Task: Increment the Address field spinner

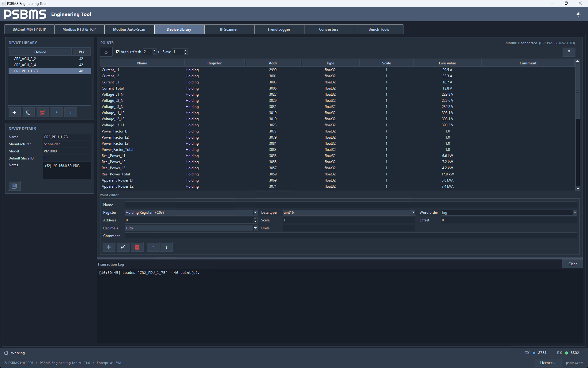Action: [255, 219]
